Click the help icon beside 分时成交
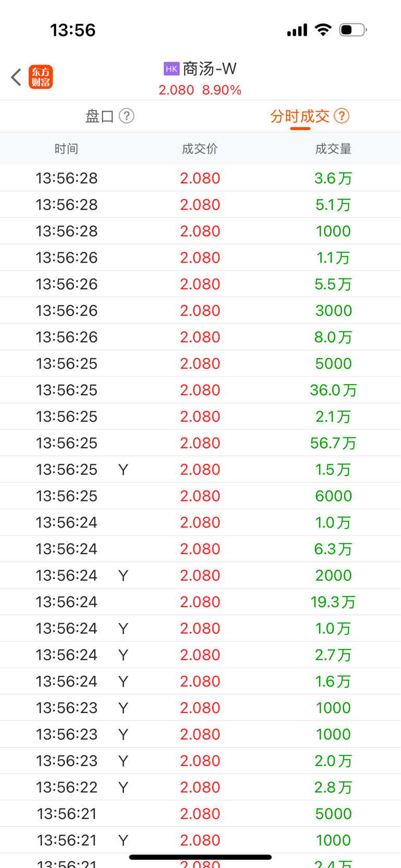The image size is (401, 868). [342, 116]
